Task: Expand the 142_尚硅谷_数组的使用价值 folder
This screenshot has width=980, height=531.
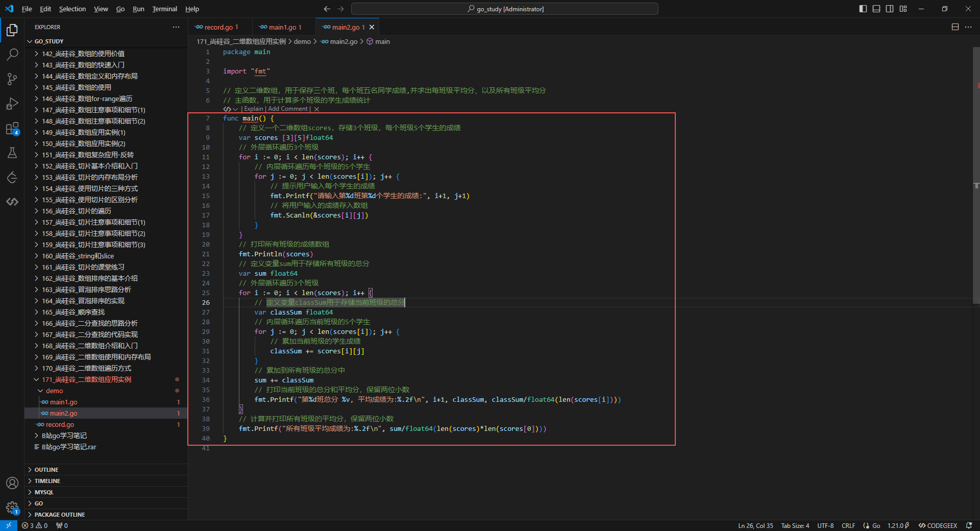Action: (x=106, y=54)
